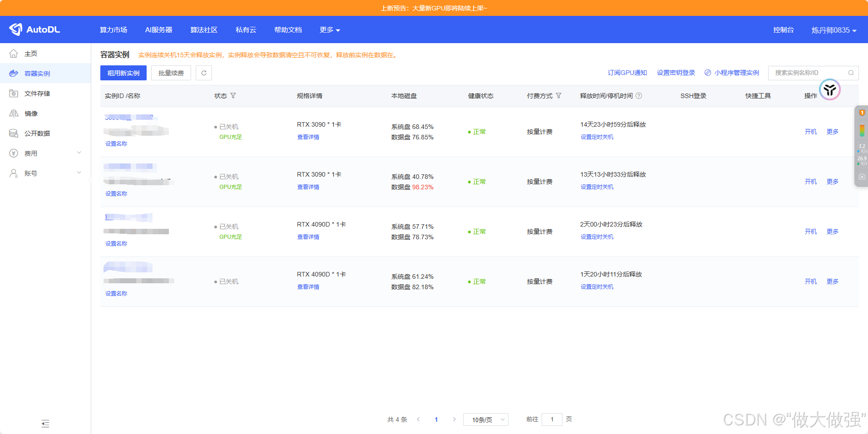The height and width of the screenshot is (434, 868).
Task: Click the help icon next to 释放时间/停机时间
Action: tap(639, 96)
